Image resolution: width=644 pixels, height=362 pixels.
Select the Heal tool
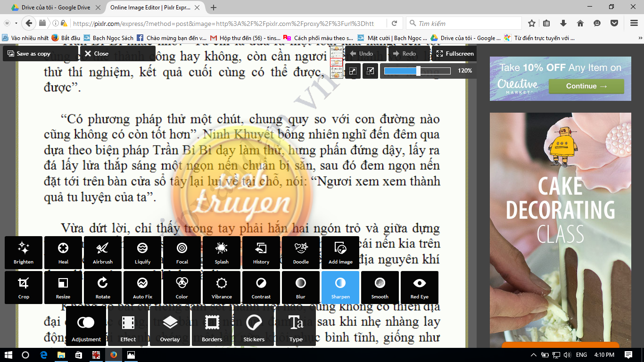[63, 252]
